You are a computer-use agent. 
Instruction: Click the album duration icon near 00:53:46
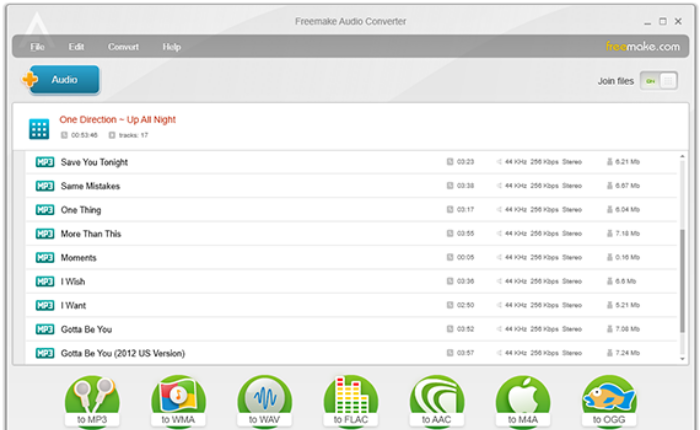tap(64, 135)
